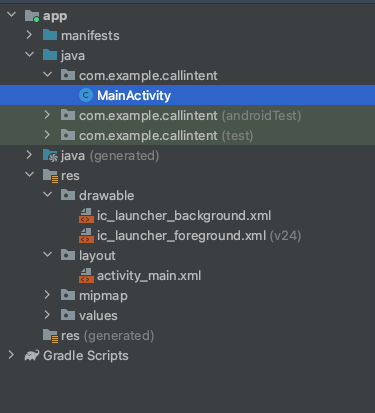This screenshot has height=413, width=375.
Task: Select the Gradle Scripts label
Action: (86, 356)
